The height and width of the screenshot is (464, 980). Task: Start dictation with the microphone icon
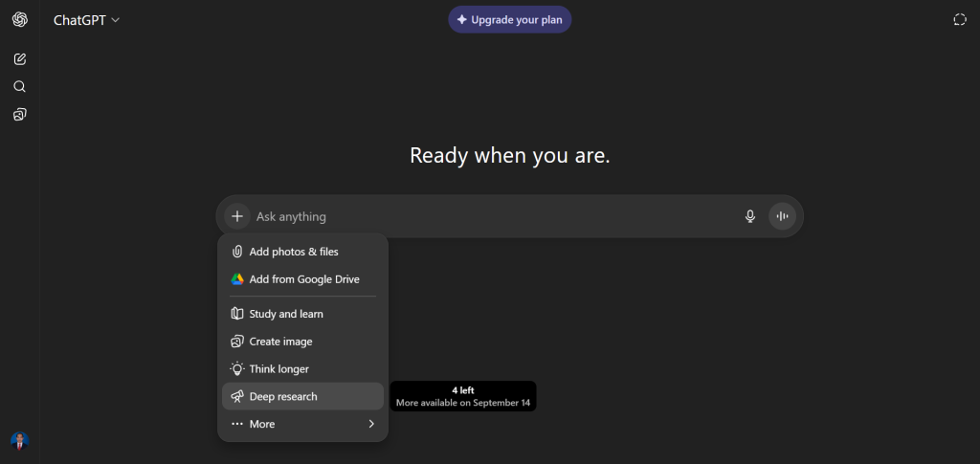point(750,216)
